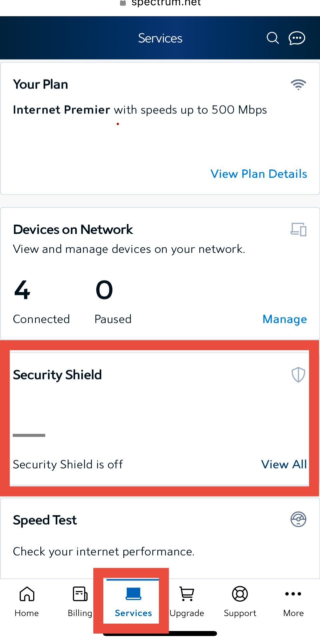Screen dimensions: 320x644
Task: Tap the 4 Connected devices count
Action: pos(23,290)
